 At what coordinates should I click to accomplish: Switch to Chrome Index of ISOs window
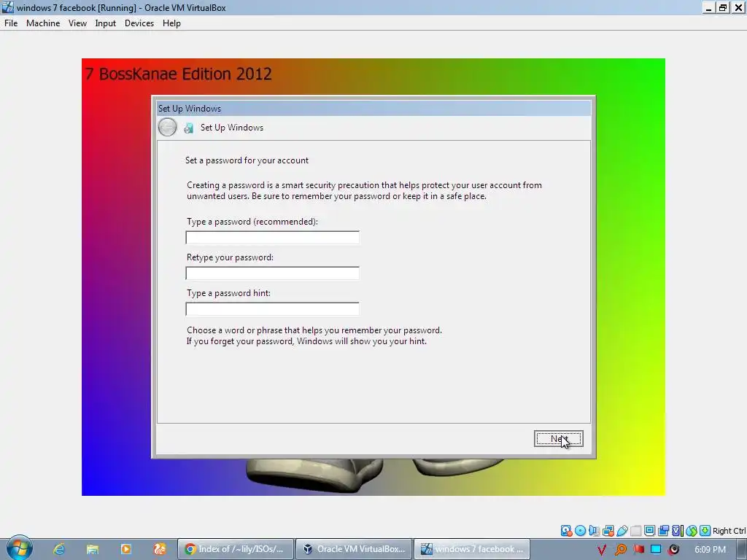[236, 549]
